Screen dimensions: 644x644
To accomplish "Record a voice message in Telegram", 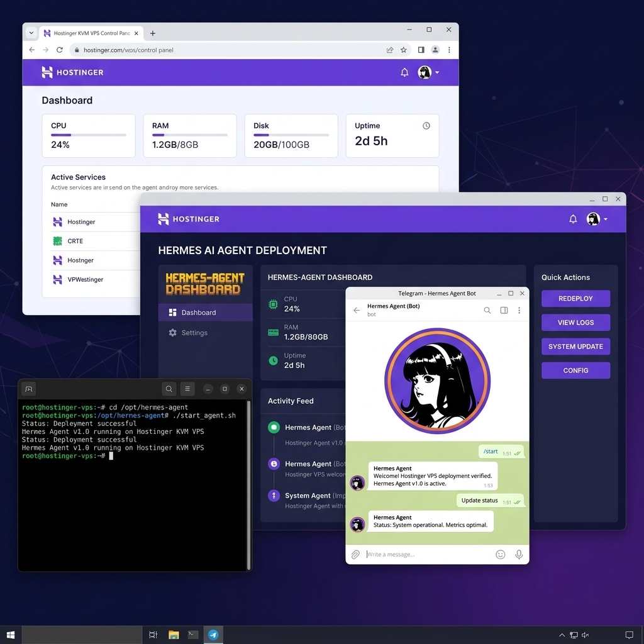I will [x=519, y=555].
